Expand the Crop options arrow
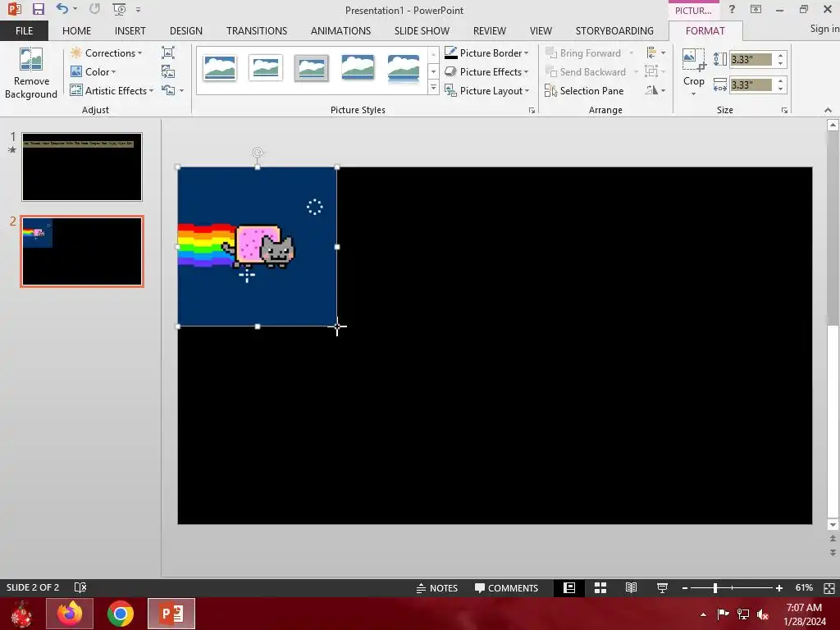 pos(694,94)
